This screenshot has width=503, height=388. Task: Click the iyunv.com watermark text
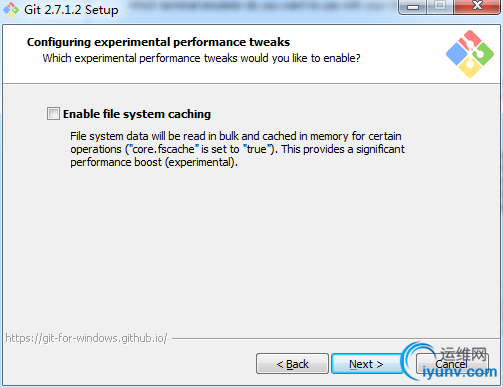pyautogui.click(x=460, y=372)
